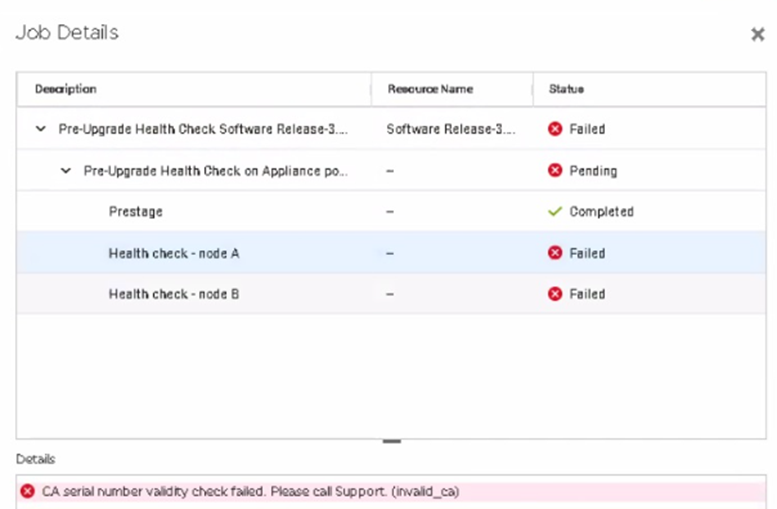
Task: Collapse the Pre-Upgrade Health Check Software Release row
Action: tap(41, 129)
